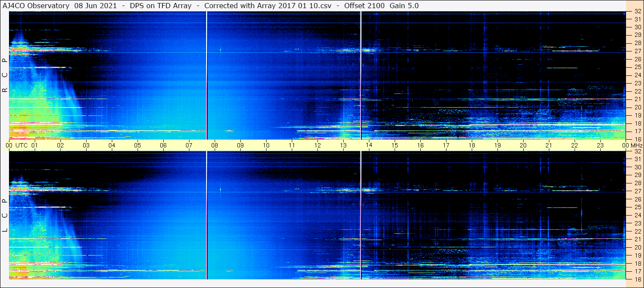
Task: Click the RCP panel label
Action: (5, 75)
